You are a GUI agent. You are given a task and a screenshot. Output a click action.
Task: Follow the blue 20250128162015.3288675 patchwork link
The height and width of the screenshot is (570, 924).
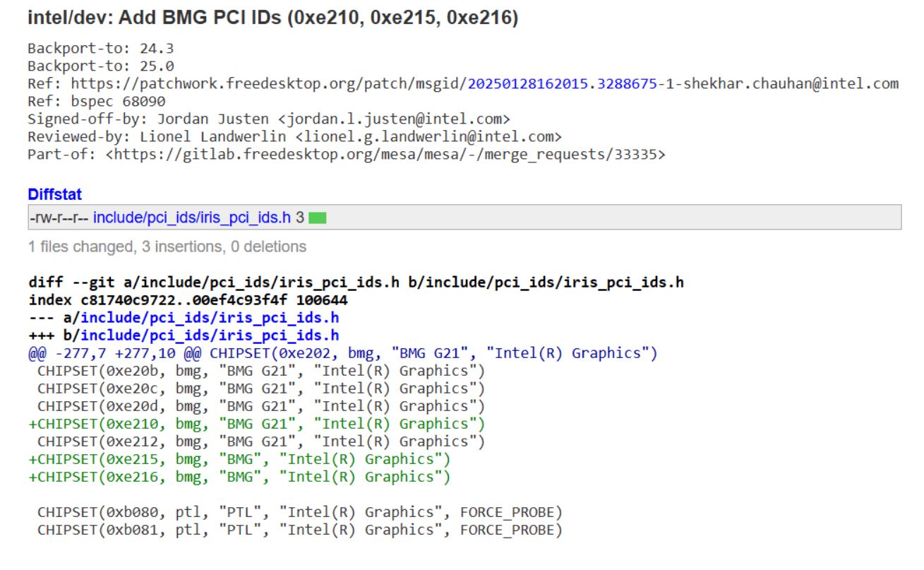point(564,84)
